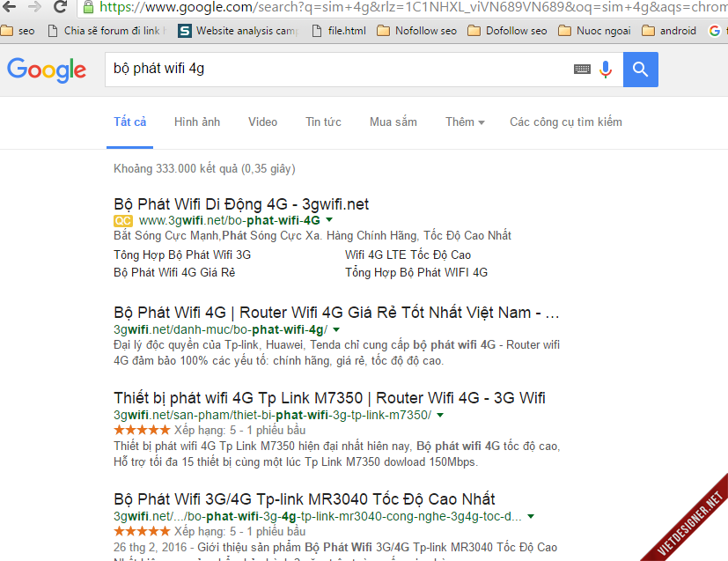Click the QC ad badge
The width and height of the screenshot is (728, 561).
[123, 220]
